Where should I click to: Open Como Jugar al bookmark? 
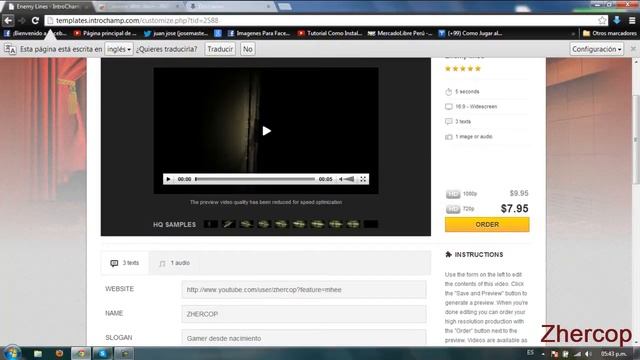point(470,33)
